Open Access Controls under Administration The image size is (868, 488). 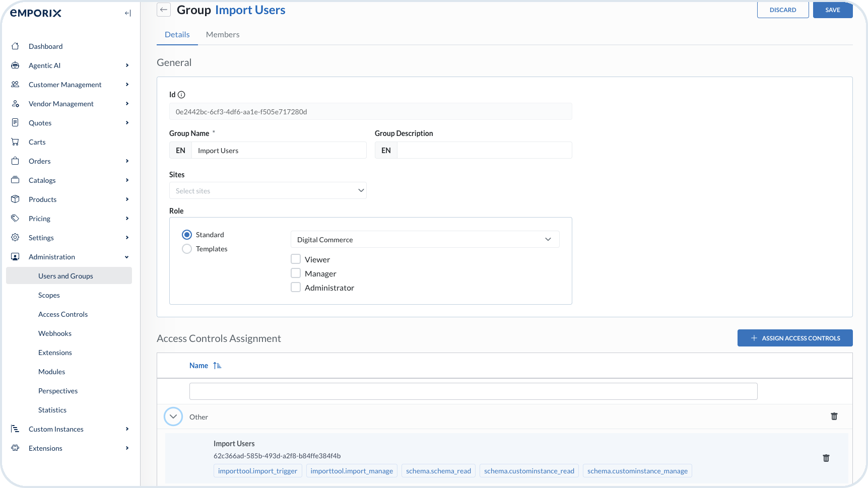63,314
